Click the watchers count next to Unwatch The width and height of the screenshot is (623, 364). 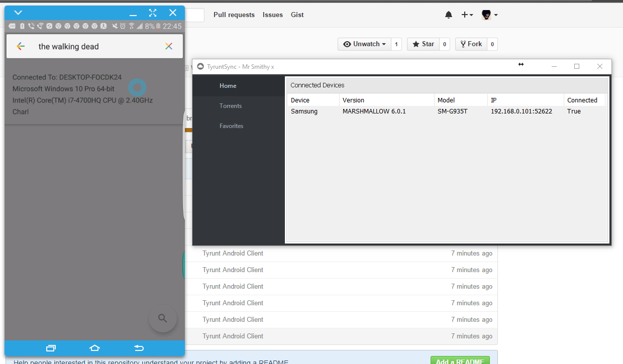click(396, 44)
